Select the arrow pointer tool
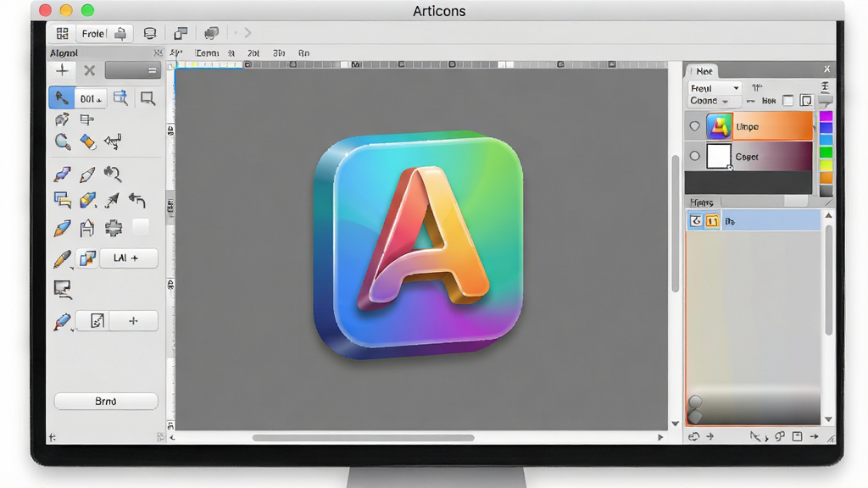 click(x=61, y=98)
